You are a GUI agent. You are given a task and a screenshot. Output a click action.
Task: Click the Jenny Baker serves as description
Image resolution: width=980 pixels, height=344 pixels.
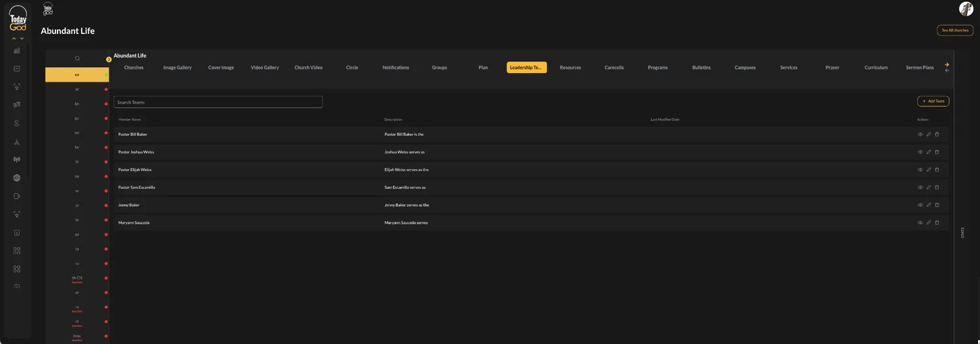click(406, 205)
